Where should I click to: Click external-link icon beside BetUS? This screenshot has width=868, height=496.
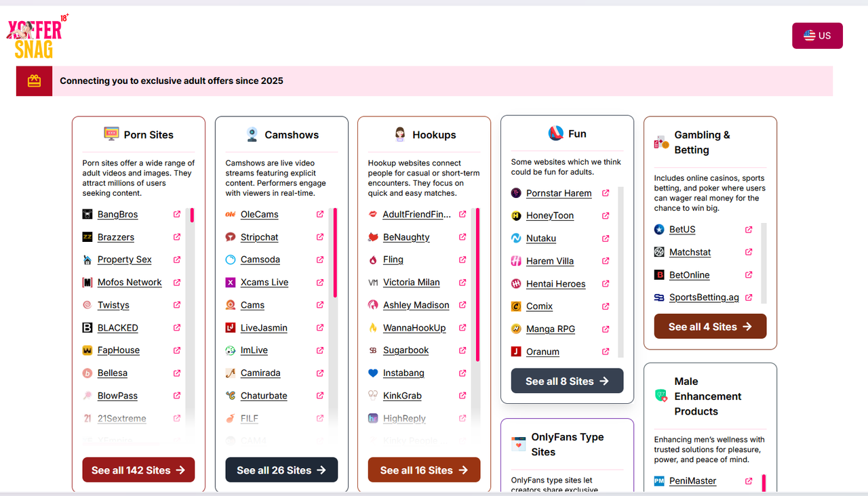tap(749, 230)
